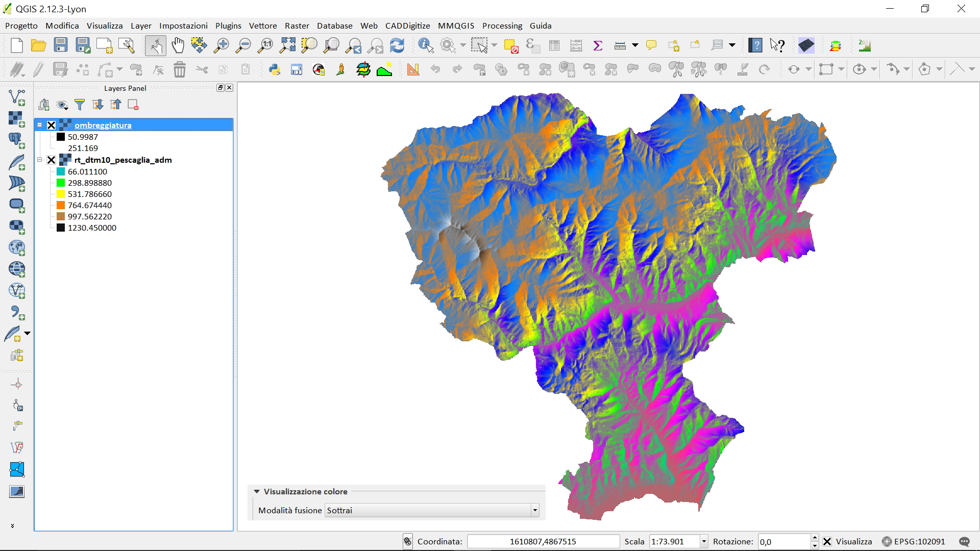Click Add Vector Layer sidebar icon
980x551 pixels.
coord(17,97)
